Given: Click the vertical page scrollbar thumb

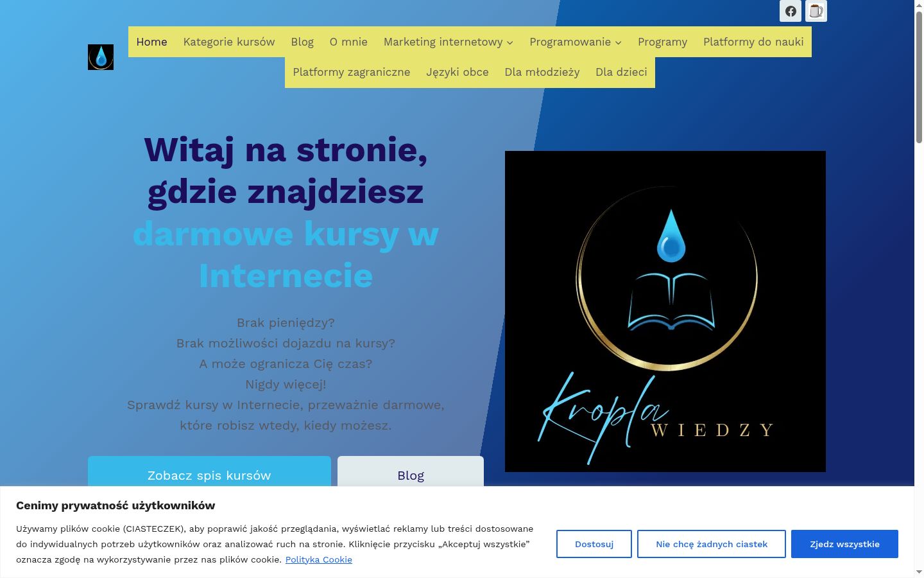Looking at the screenshot, I should [919, 77].
